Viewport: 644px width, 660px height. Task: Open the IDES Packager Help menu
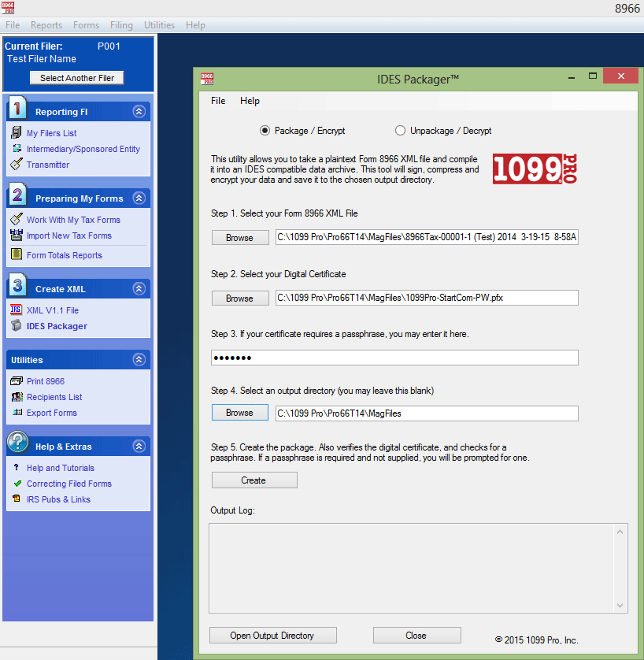250,101
